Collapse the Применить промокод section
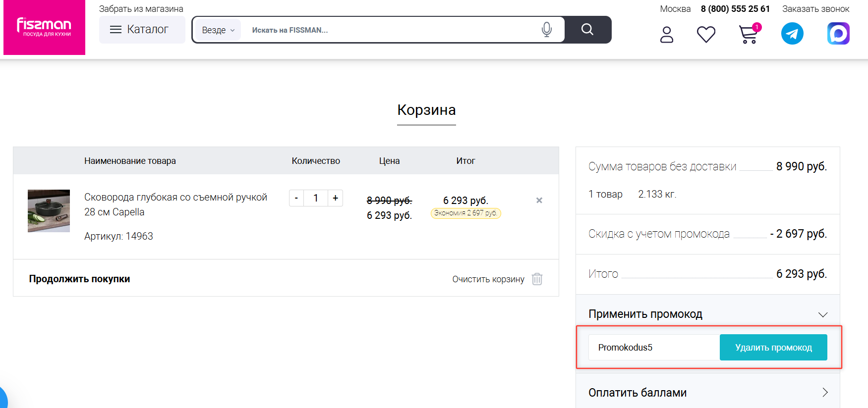 pyautogui.click(x=707, y=314)
